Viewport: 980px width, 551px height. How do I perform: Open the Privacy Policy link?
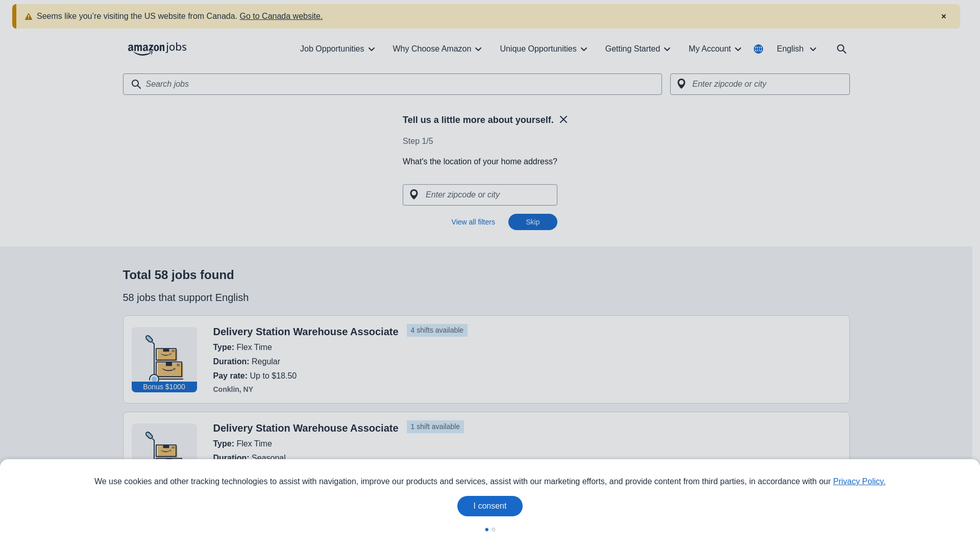point(859,482)
